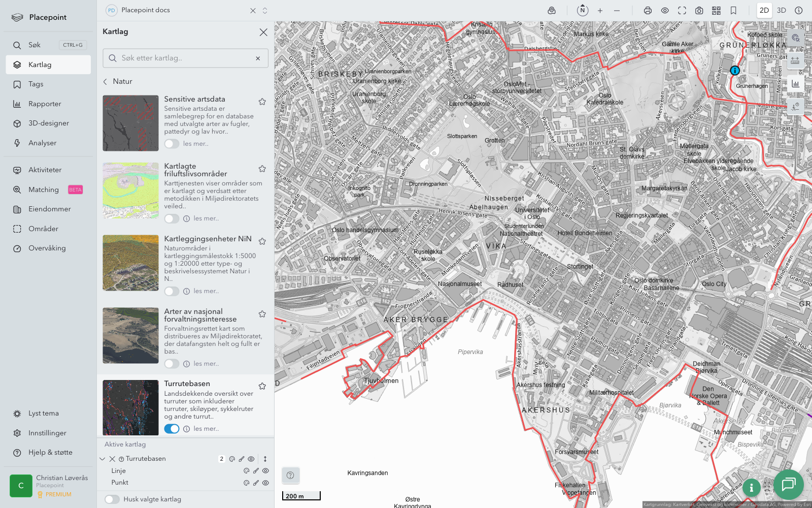Hide the Punkt sublayer visibility

tap(265, 483)
